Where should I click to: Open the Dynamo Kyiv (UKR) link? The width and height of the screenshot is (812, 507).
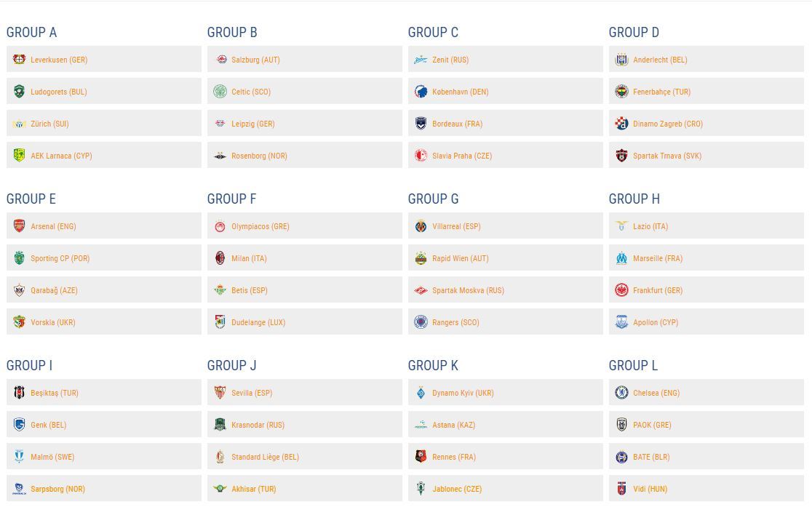pyautogui.click(x=463, y=393)
